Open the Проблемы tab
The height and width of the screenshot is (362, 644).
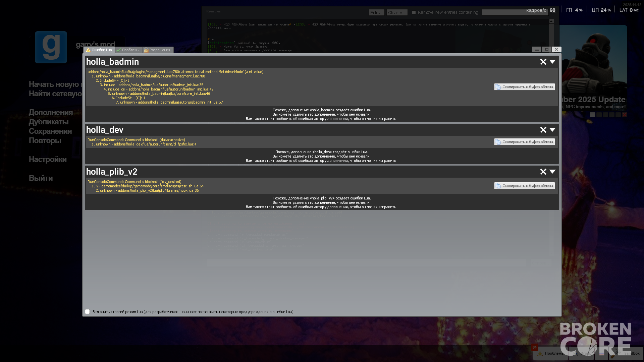coord(129,50)
